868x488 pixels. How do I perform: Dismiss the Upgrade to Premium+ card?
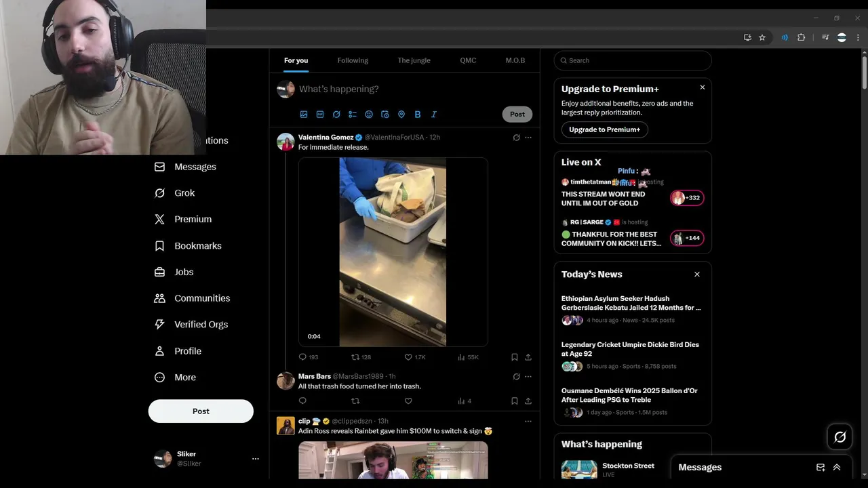(703, 87)
